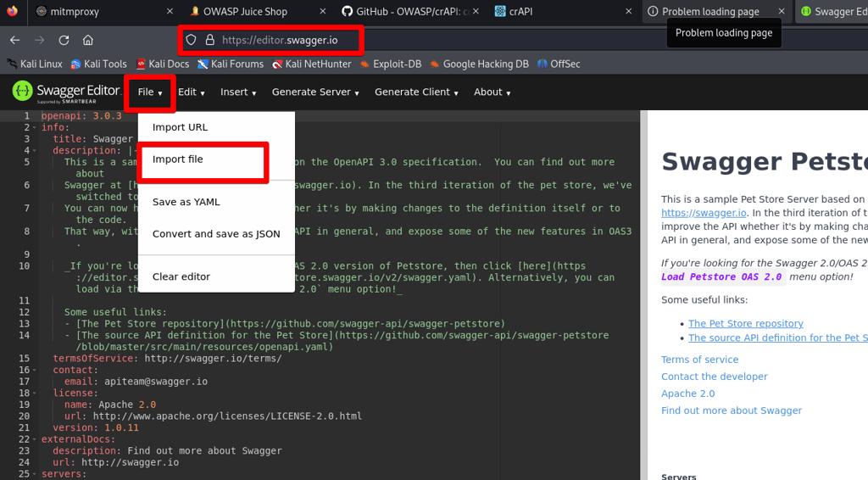Open the Kali Tools bookmark
Screen dimensions: 868x480
(99, 64)
